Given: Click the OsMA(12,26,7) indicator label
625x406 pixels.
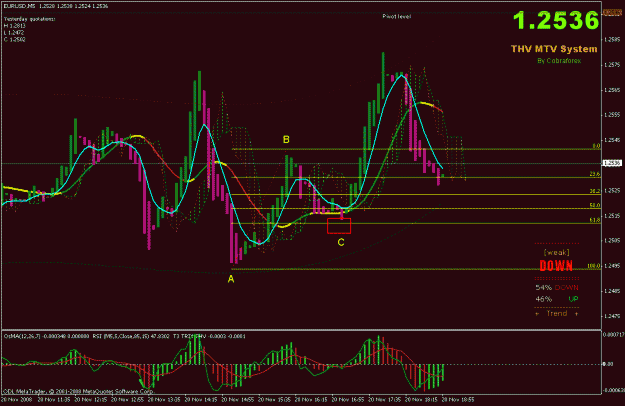Looking at the screenshot, I should pyautogui.click(x=46, y=336).
